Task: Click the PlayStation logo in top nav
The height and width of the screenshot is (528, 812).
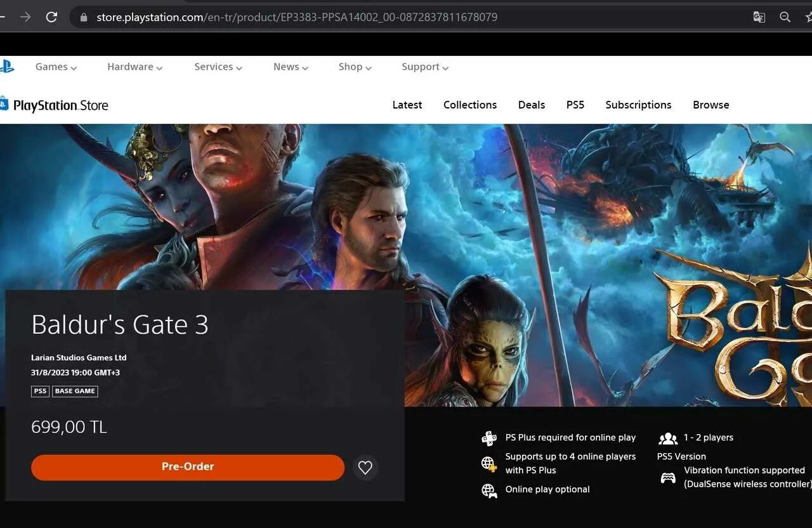Action: click(6, 66)
